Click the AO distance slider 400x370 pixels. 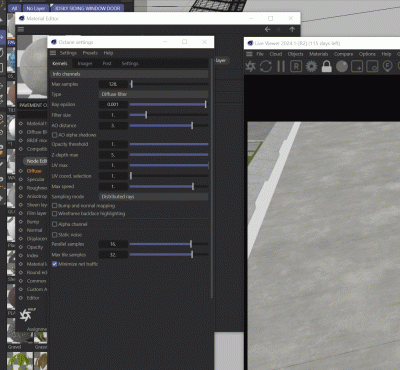pos(169,126)
